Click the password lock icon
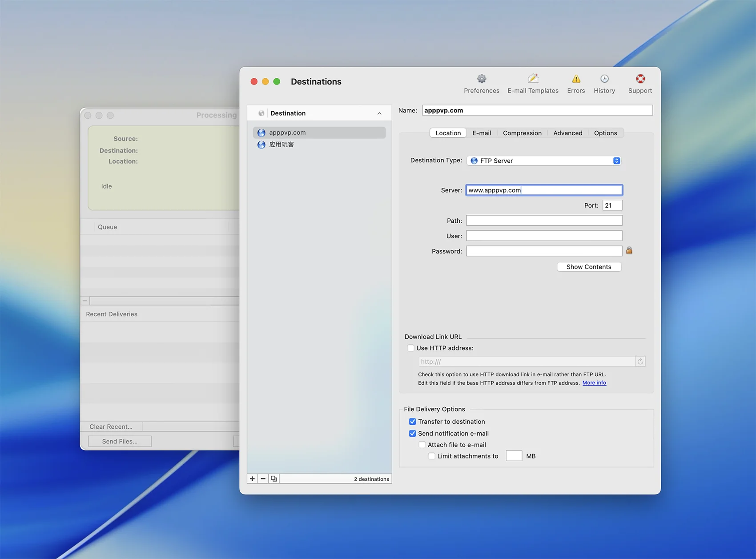This screenshot has width=756, height=559. 629,251
